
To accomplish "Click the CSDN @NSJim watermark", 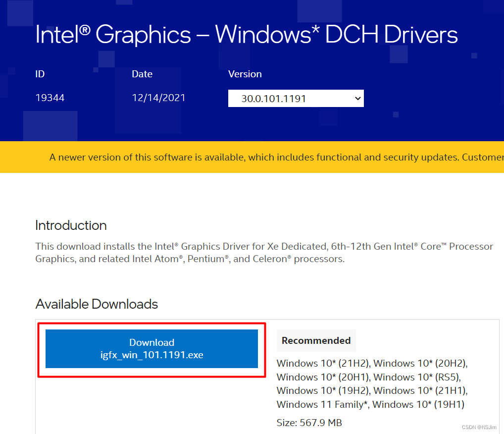I will tap(482, 427).
